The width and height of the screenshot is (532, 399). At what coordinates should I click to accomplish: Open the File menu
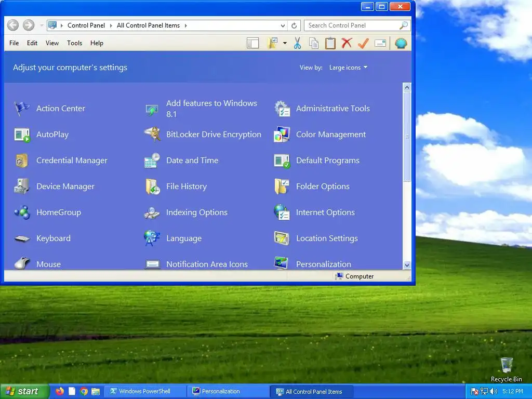coord(14,43)
